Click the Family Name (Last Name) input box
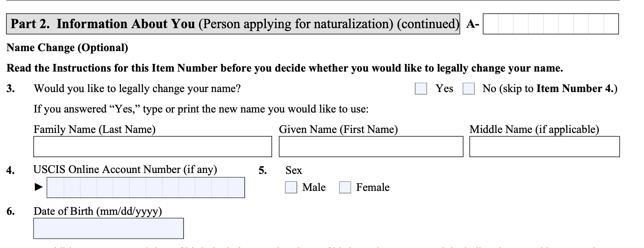This screenshot has width=644, height=248. pyautogui.click(x=152, y=147)
